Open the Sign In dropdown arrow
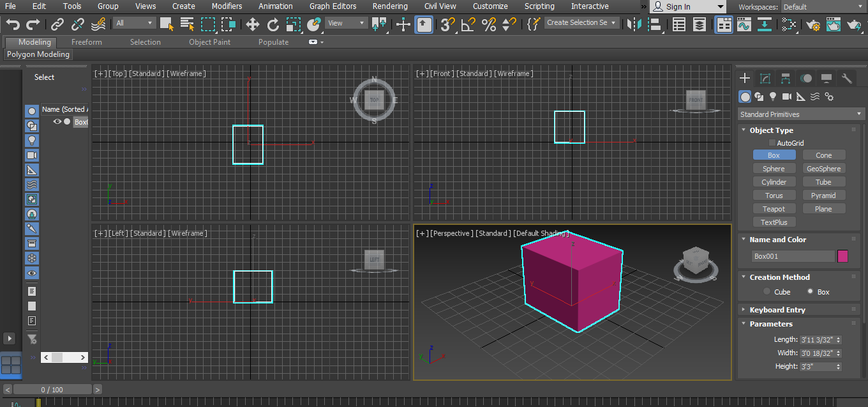 tap(721, 7)
